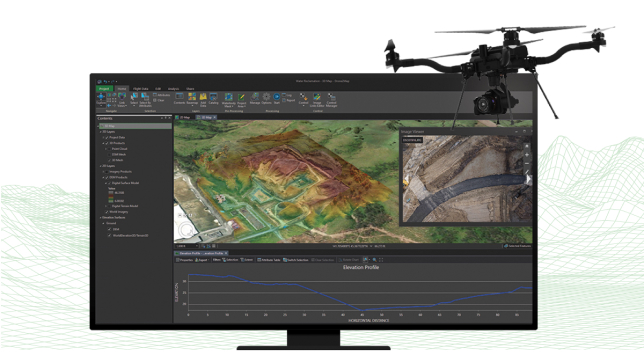This screenshot has width=644, height=363.
Task: Click the Attributes button in Selection group
Action: pyautogui.click(x=161, y=95)
